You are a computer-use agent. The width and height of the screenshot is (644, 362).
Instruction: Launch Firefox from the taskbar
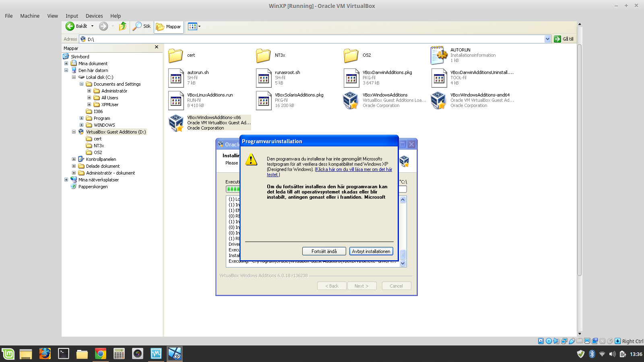(45, 354)
